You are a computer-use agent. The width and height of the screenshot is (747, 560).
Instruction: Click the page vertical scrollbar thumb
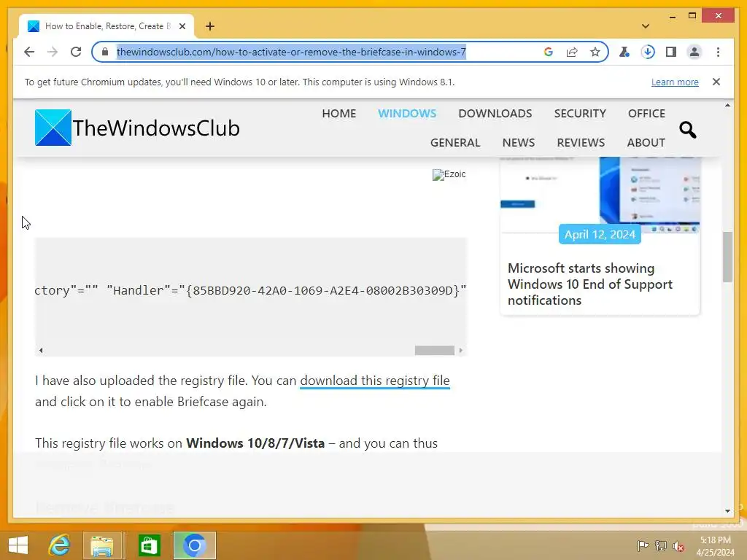coord(727,257)
